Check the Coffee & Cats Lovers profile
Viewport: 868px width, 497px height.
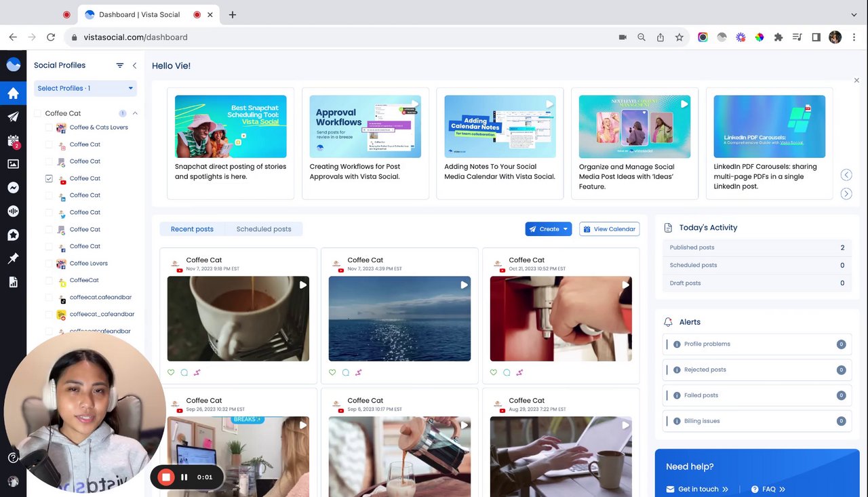pyautogui.click(x=49, y=127)
